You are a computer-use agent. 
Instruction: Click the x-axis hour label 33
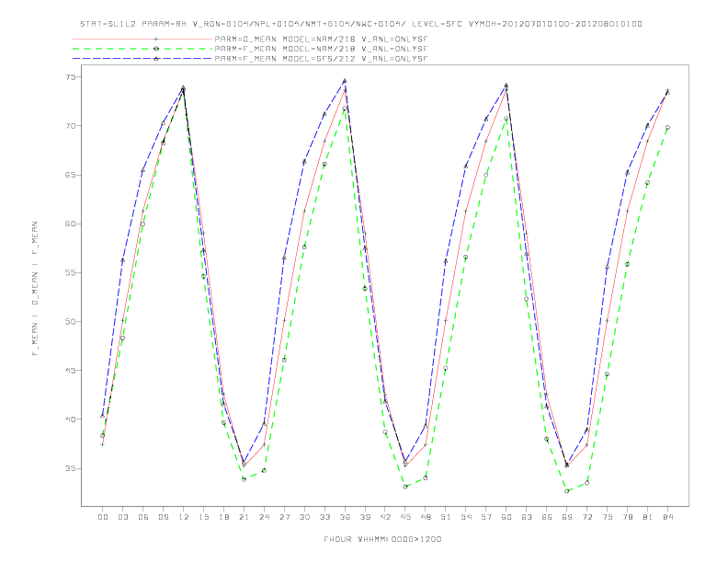324,517
